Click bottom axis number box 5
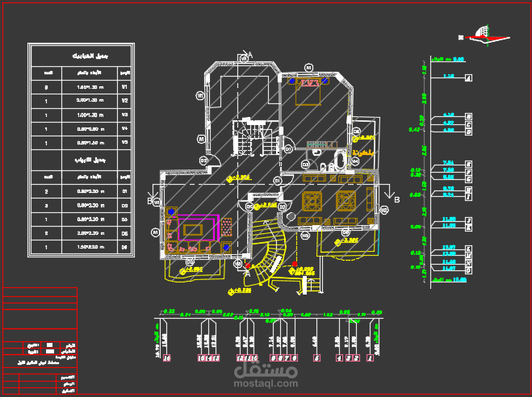Screen dimensions: 532x397 [317, 358]
